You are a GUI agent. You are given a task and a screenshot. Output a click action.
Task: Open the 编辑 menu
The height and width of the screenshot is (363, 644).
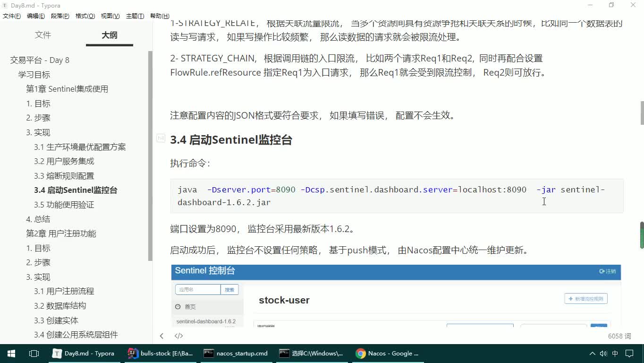pos(36,16)
